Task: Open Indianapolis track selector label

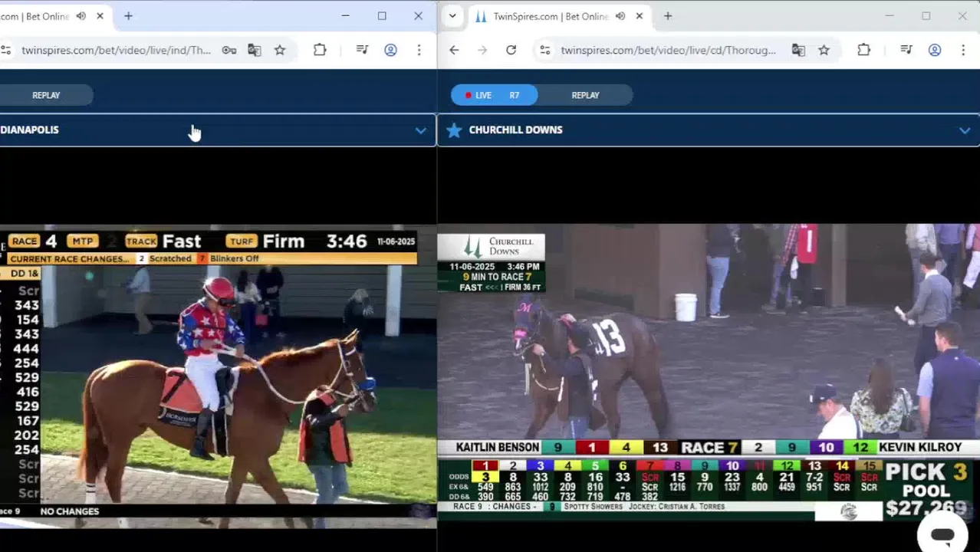Action: [29, 130]
